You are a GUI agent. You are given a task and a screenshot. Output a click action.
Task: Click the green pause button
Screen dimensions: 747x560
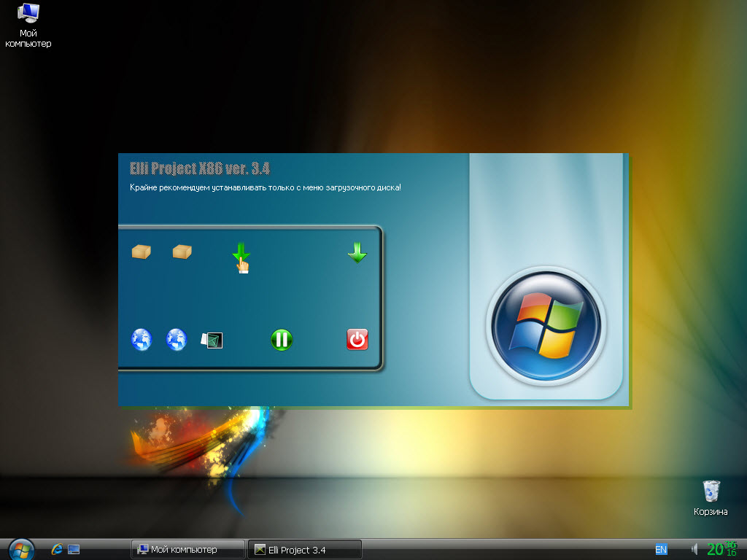coord(282,340)
